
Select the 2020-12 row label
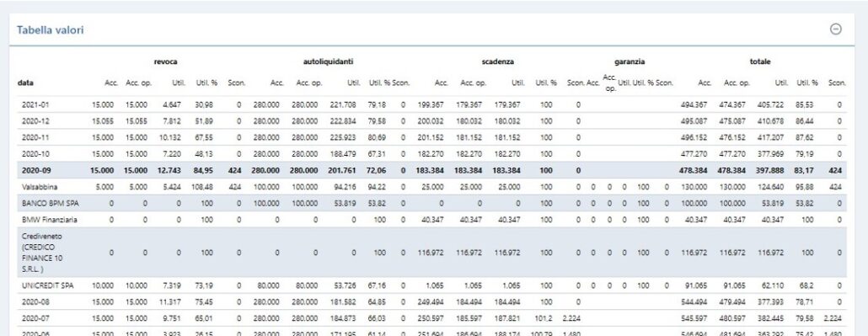click(35, 121)
